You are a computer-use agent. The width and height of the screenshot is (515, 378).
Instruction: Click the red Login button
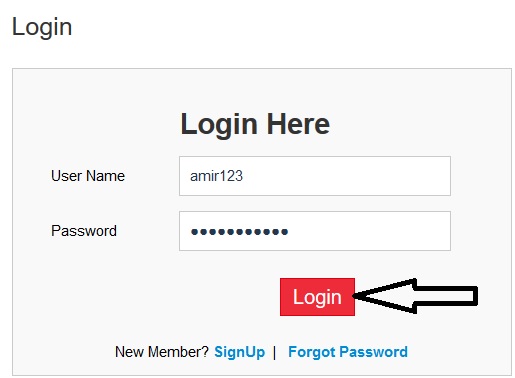[317, 297]
